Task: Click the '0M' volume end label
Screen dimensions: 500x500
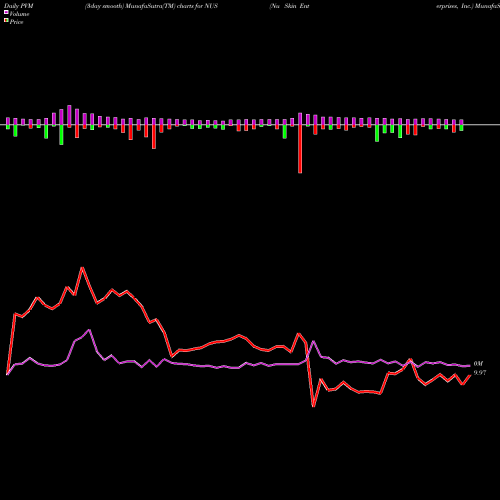Action: (478, 364)
